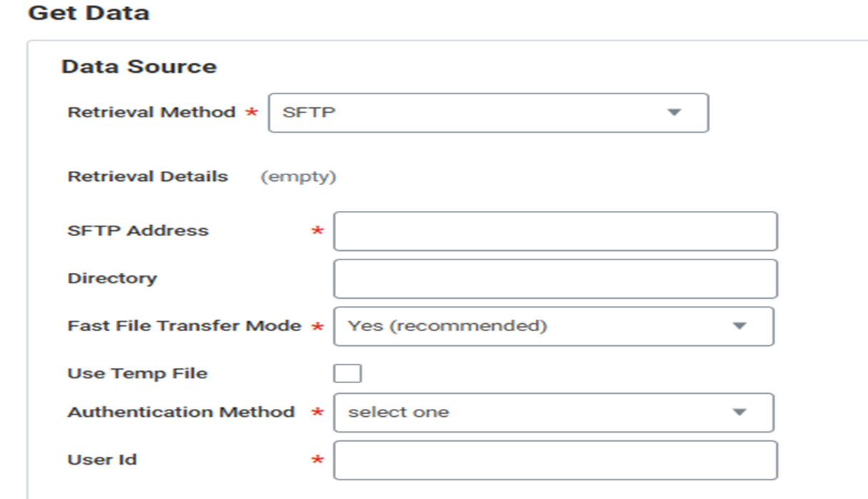Click the Directory field label
The image size is (868, 499).
pos(112,278)
